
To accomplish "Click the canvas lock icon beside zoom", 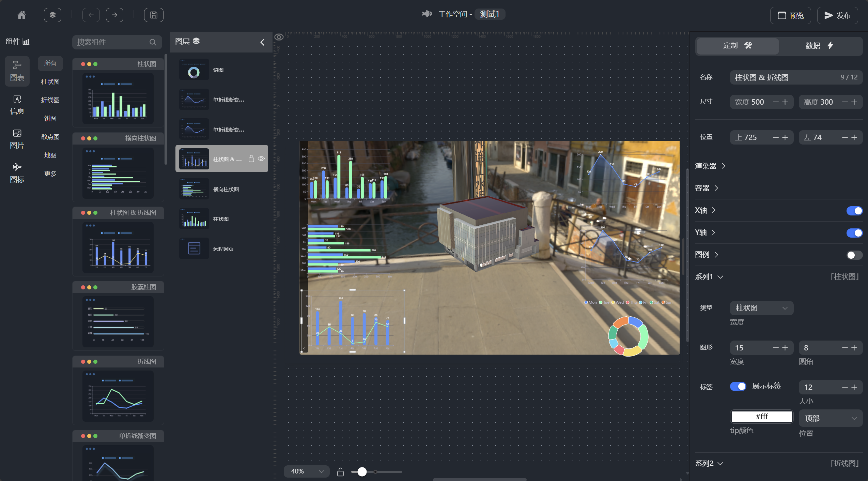I will pos(340,472).
